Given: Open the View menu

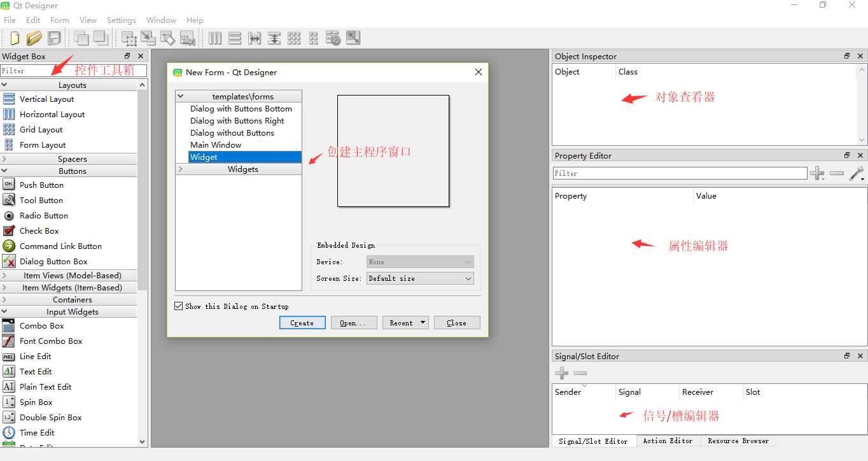Looking at the screenshot, I should pyautogui.click(x=88, y=20).
